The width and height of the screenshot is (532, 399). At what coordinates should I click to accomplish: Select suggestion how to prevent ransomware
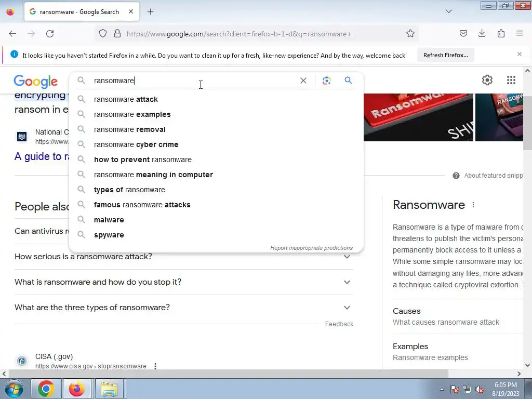tap(216, 159)
